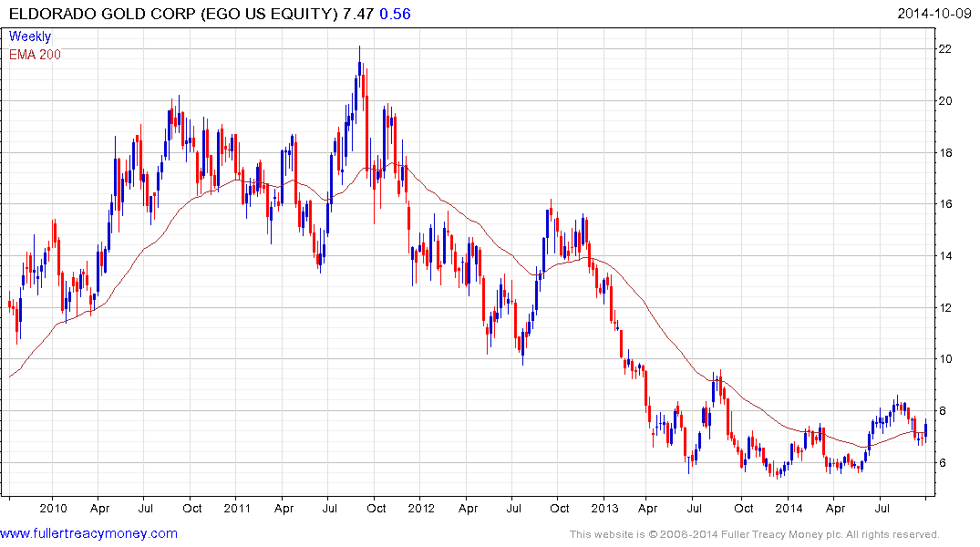The image size is (980, 547).
Task: Click the 2010 year label on time axis
Action: tap(53, 508)
